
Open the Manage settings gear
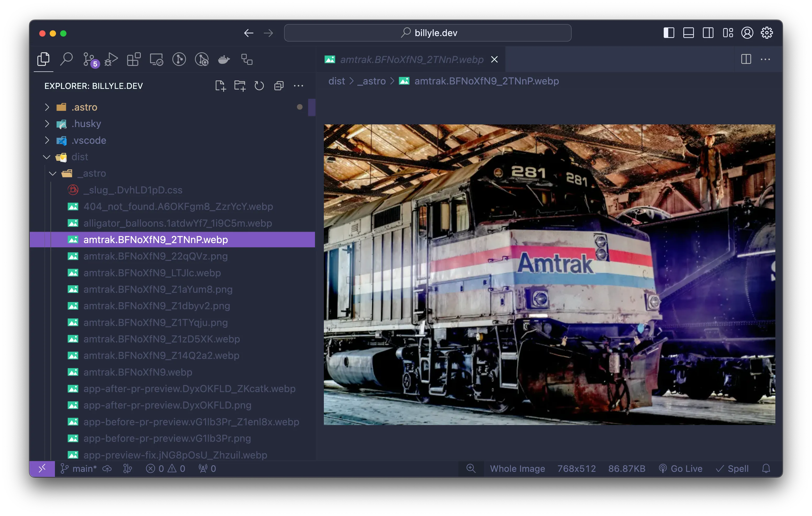click(767, 33)
